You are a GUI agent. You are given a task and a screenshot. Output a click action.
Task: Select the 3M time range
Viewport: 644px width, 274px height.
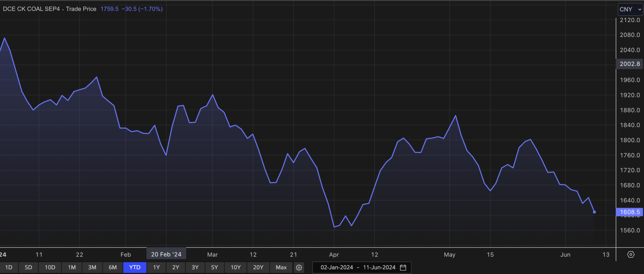(92, 268)
